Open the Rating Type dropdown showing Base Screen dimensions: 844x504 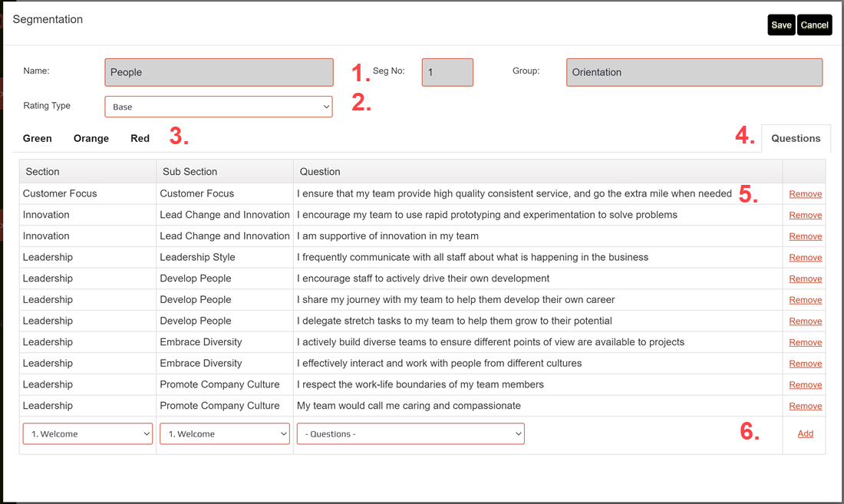(x=219, y=106)
